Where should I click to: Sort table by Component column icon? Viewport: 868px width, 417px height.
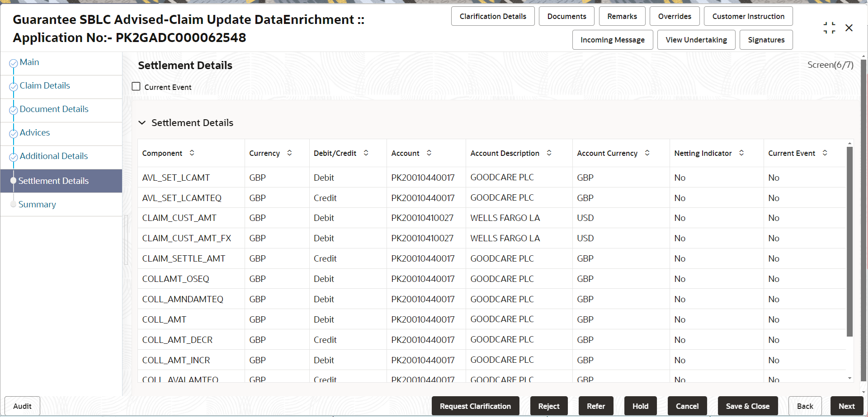pyautogui.click(x=192, y=153)
